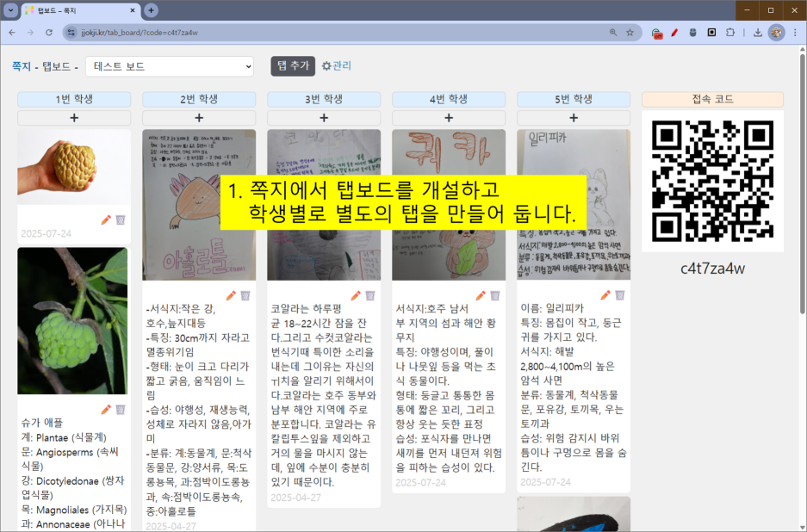Screen dimensions: 807x532
Task: Click the zoom magnifier in address bar
Action: tap(613, 33)
